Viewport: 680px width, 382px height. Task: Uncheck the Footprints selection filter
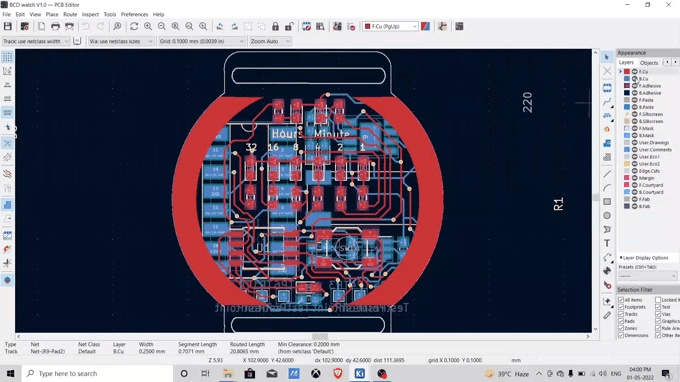tap(621, 307)
